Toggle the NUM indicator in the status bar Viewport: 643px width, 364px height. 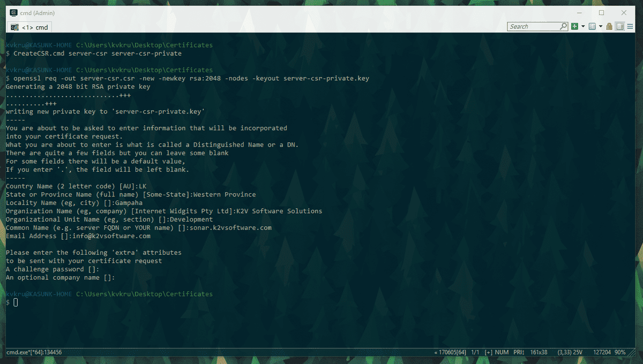(x=501, y=352)
